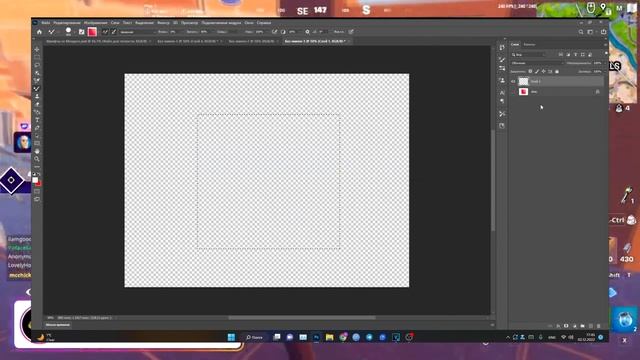This screenshot has height=360, width=640.
Task: Click the Share icon top right
Action: (604, 32)
